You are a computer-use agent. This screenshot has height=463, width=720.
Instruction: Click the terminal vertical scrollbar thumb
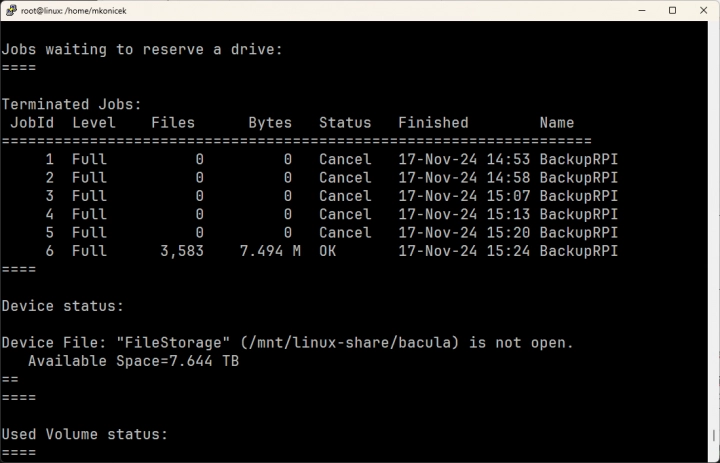[714, 435]
